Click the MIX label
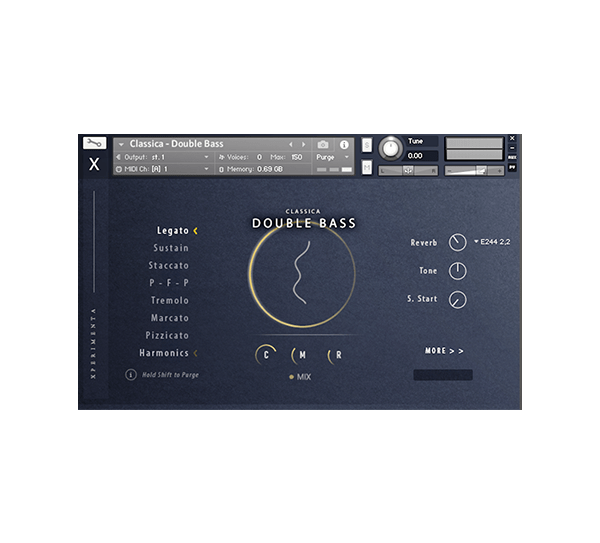The height and width of the screenshot is (543, 600). pos(304,377)
